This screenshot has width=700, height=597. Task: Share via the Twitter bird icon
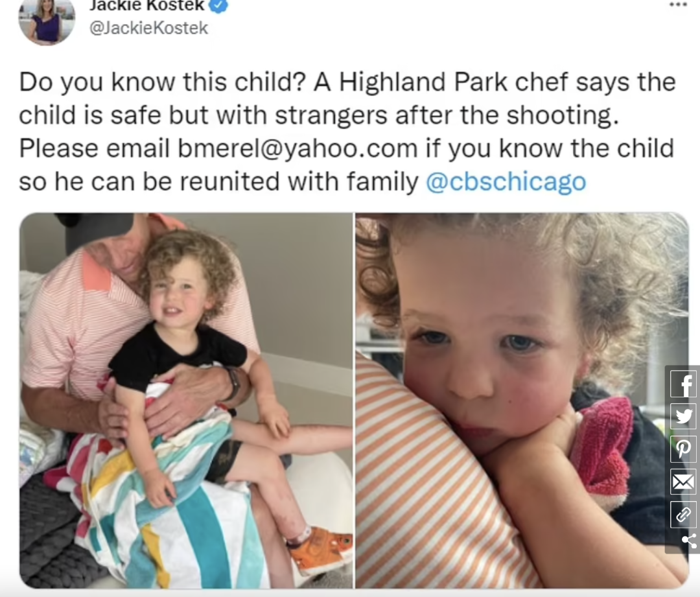(683, 417)
